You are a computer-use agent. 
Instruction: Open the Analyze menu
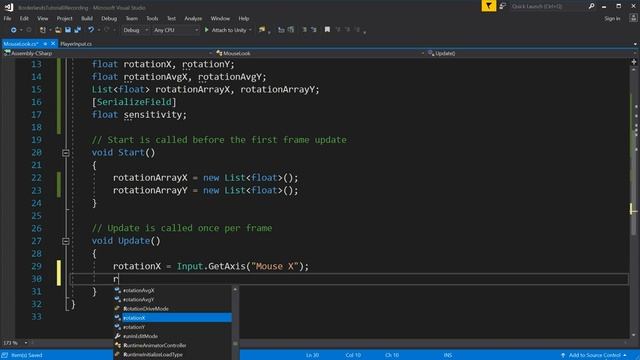point(193,18)
